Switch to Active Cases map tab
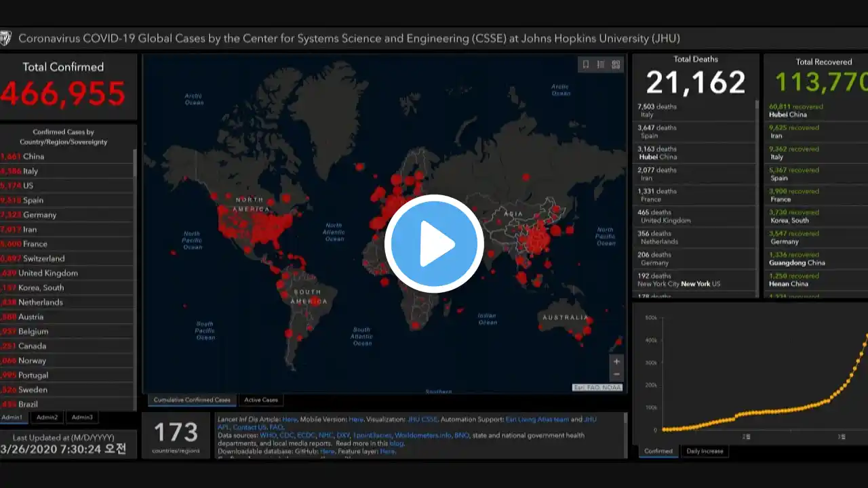 [x=261, y=400]
